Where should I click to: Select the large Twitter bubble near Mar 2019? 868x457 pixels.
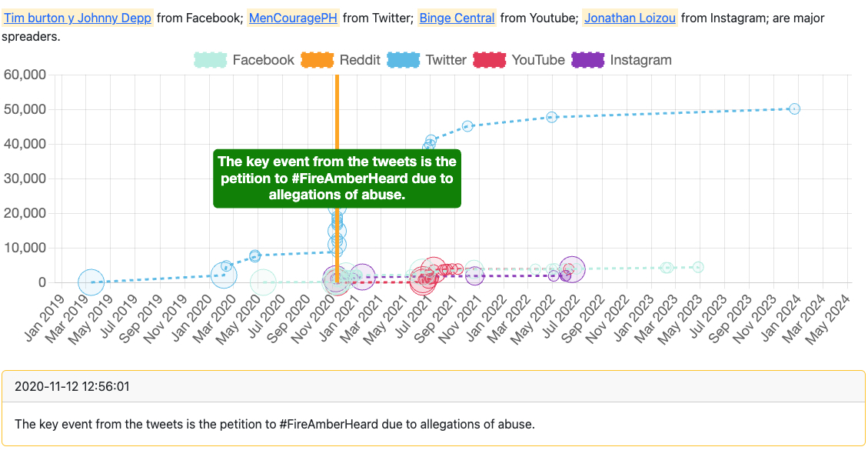point(91,282)
